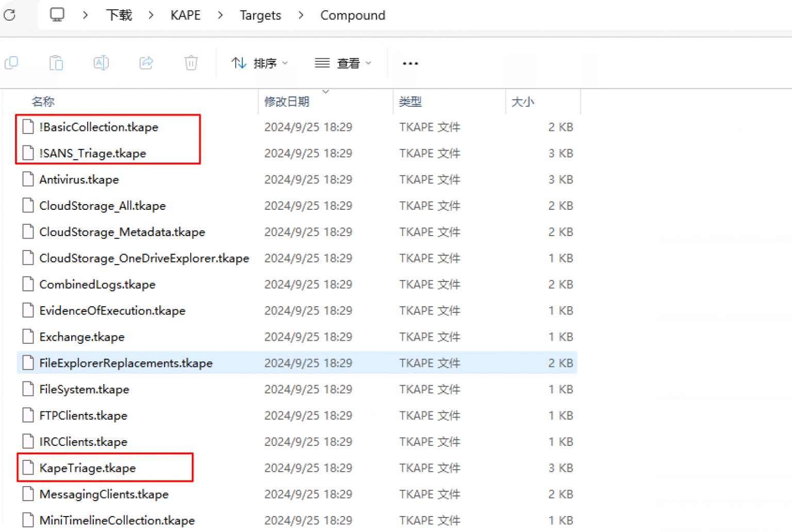The width and height of the screenshot is (792, 532).
Task: Select the !SANS_Triage.tkape file
Action: [x=92, y=153]
